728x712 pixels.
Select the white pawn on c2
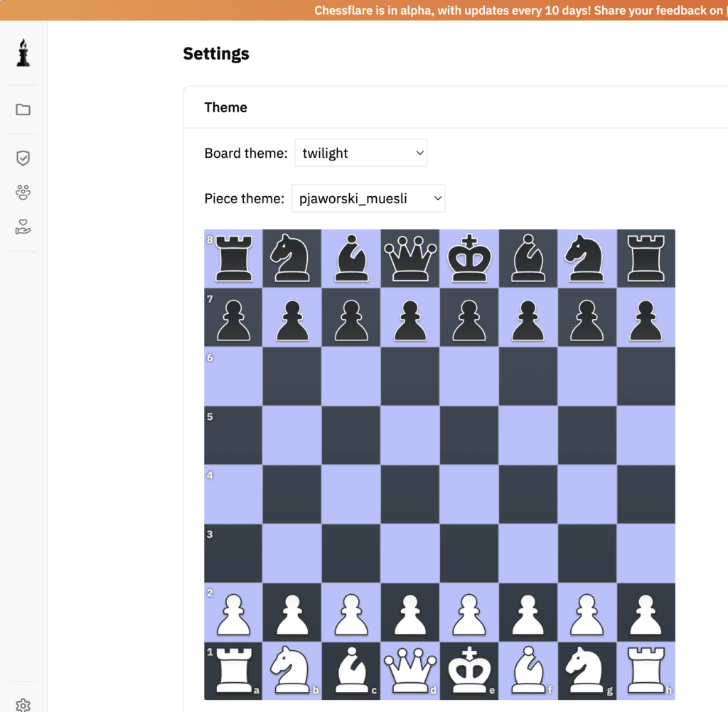coord(351,615)
